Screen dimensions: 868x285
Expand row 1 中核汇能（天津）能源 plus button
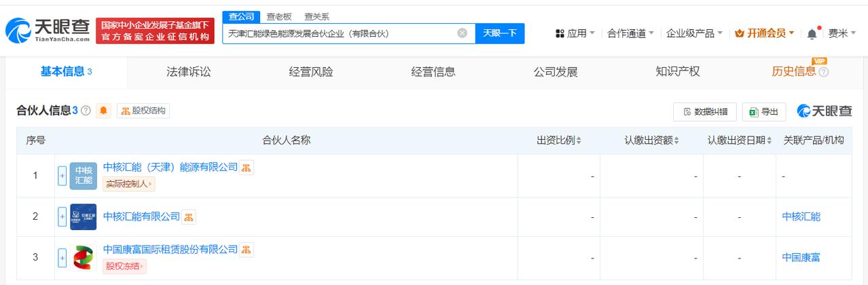coord(62,176)
